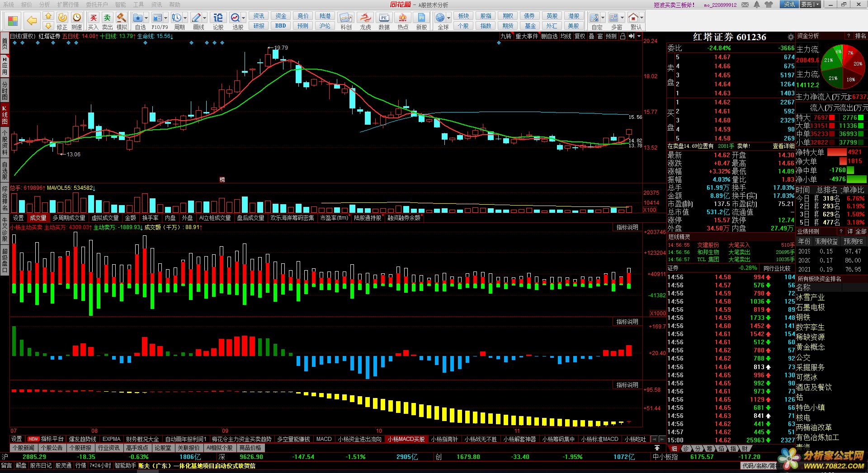The image size is (868, 473).
Task: Click 查看详细 link under order book
Action: click(x=783, y=146)
